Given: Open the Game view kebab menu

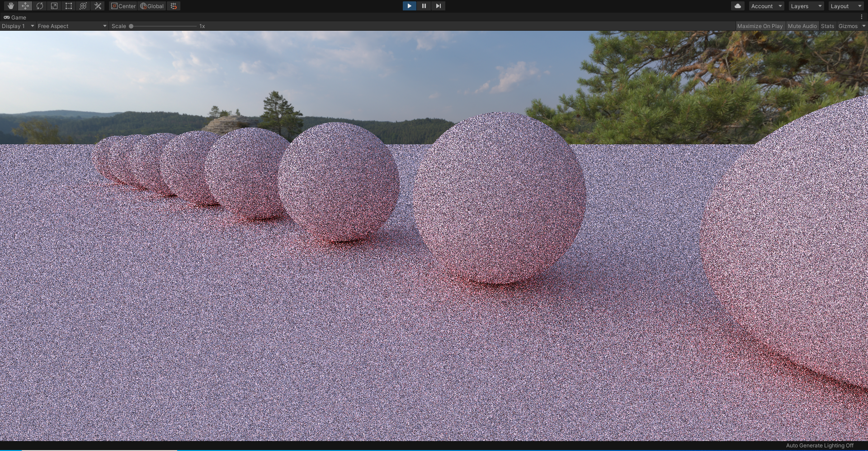Looking at the screenshot, I should click(x=862, y=17).
